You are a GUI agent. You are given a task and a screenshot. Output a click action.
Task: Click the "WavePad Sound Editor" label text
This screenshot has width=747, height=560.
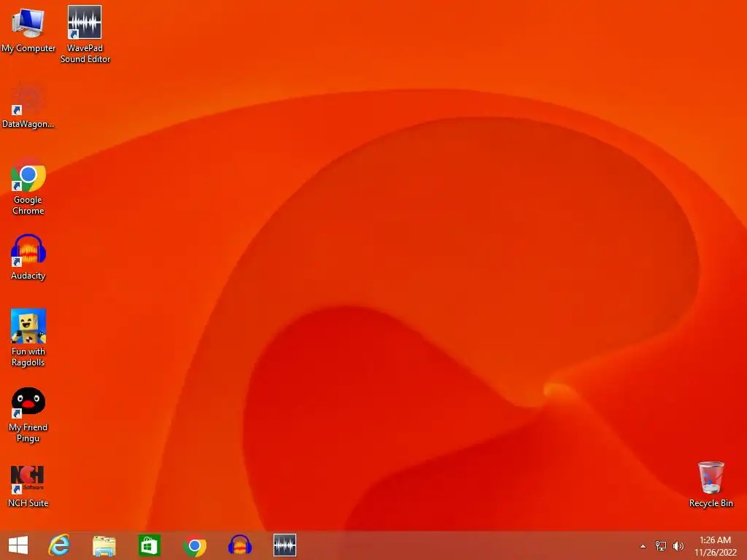(x=85, y=53)
